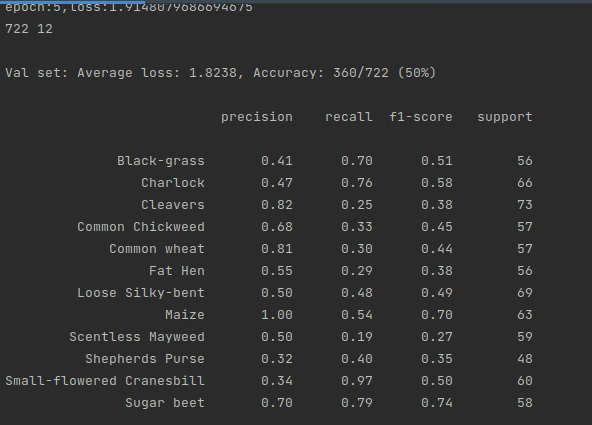This screenshot has width=592, height=425.
Task: Click the "Maize" row label
Action: pyautogui.click(x=185, y=315)
